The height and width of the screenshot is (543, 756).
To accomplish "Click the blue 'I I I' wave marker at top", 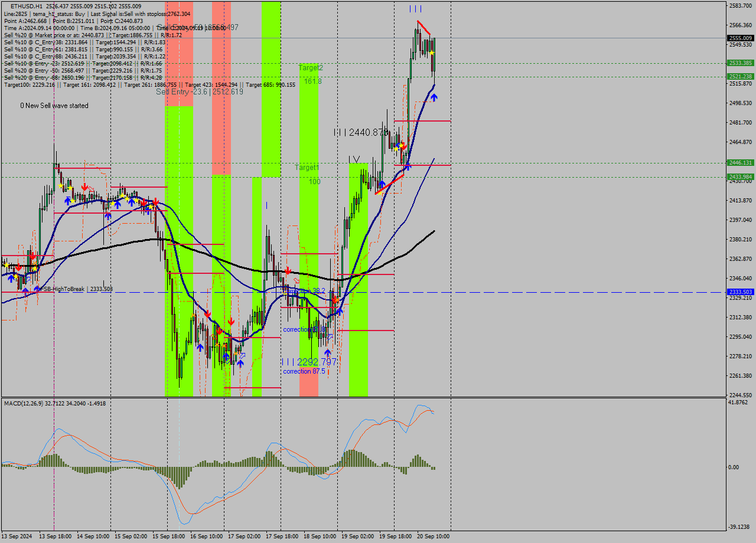I will 415,9.
